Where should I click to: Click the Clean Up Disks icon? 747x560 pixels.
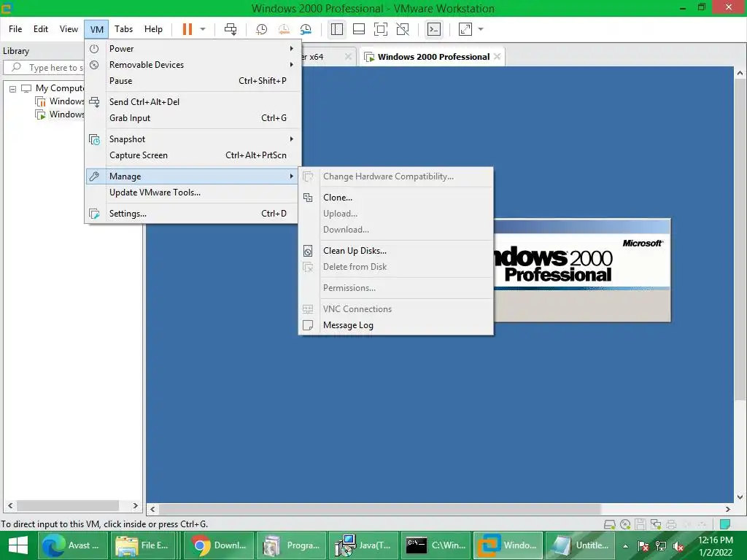click(309, 251)
